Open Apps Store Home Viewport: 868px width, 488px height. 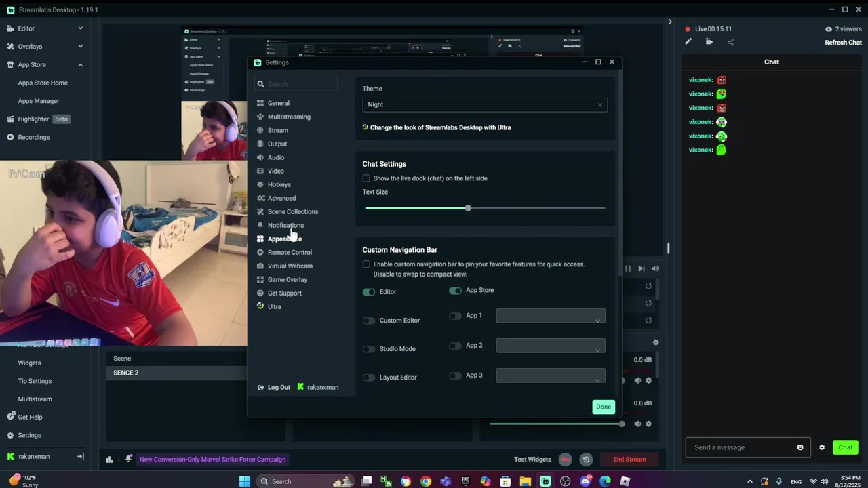(43, 83)
